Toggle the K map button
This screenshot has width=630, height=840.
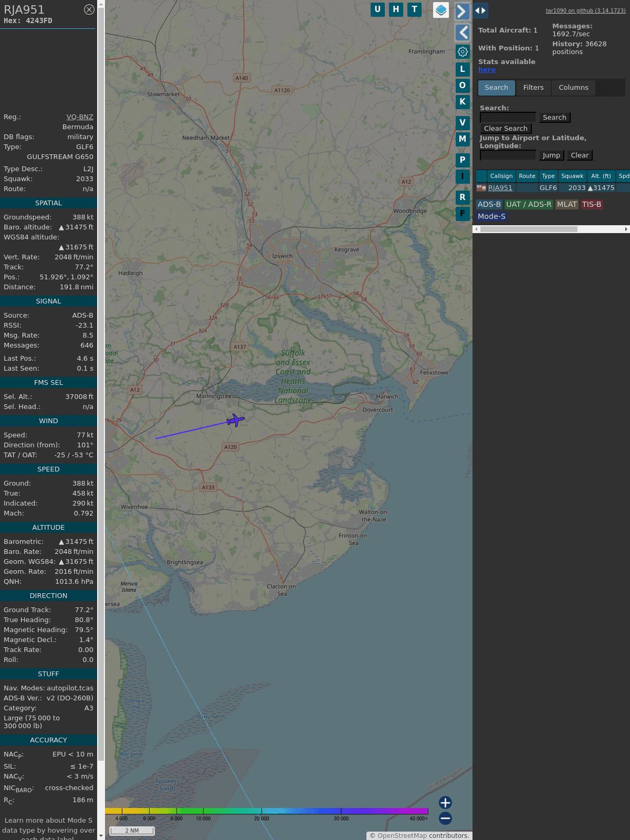pos(463,102)
